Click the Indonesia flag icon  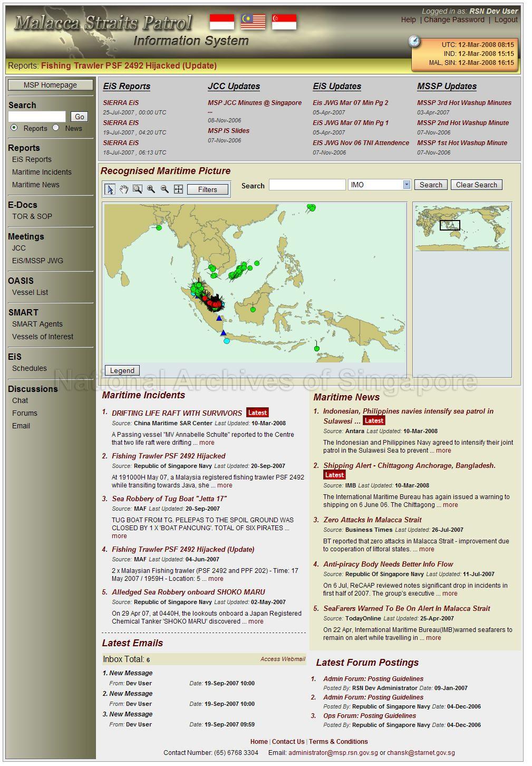click(221, 22)
